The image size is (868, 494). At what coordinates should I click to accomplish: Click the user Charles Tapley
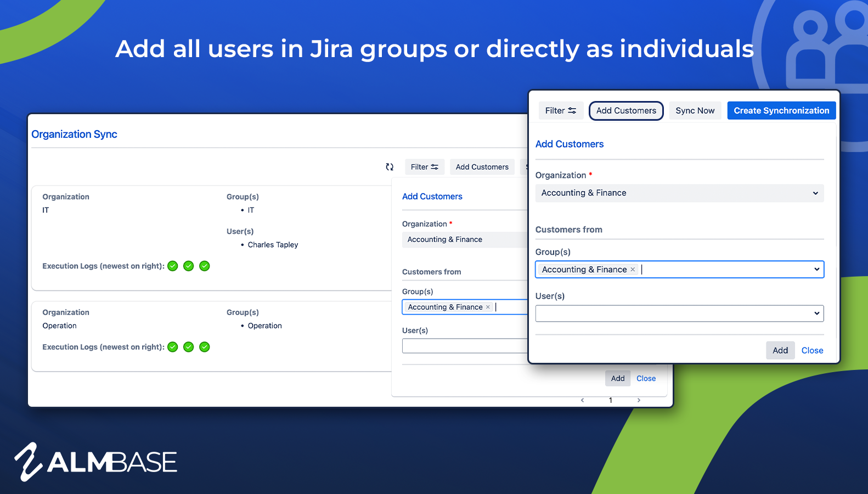[x=273, y=245]
